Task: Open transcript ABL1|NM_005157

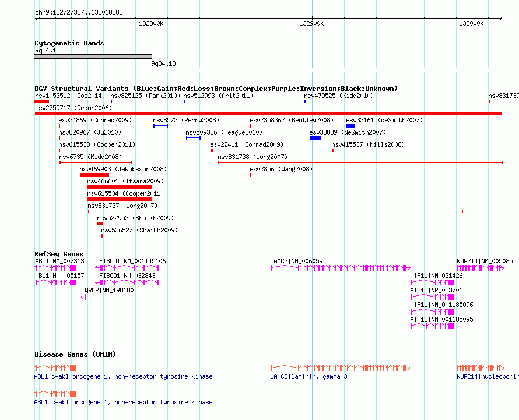Action: 59,276
